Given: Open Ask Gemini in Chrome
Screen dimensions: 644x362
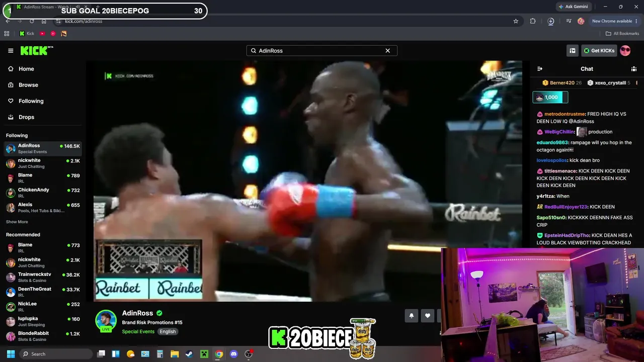Looking at the screenshot, I should pos(573,7).
